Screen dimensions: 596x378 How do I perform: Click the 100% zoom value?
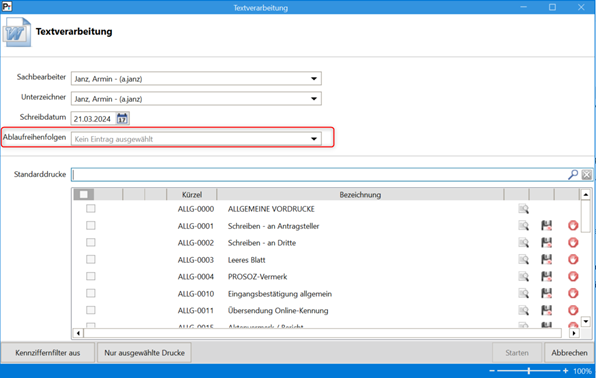pyautogui.click(x=582, y=371)
